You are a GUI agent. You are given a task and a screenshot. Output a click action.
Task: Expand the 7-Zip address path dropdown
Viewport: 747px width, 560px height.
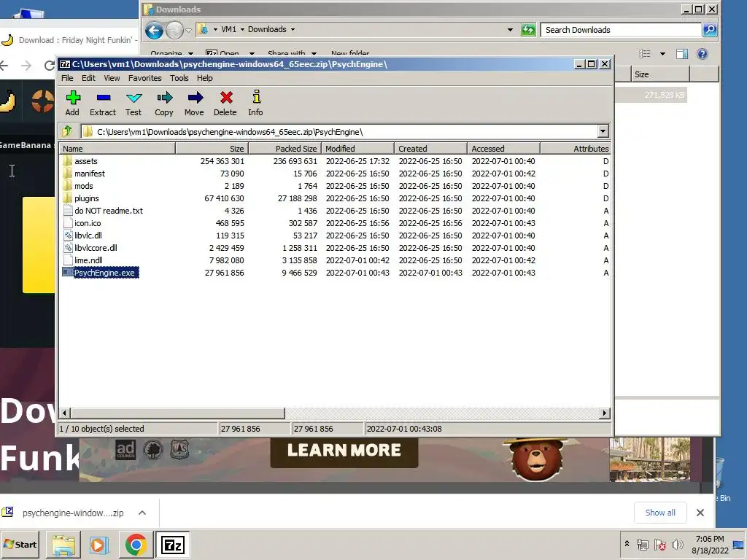point(603,131)
